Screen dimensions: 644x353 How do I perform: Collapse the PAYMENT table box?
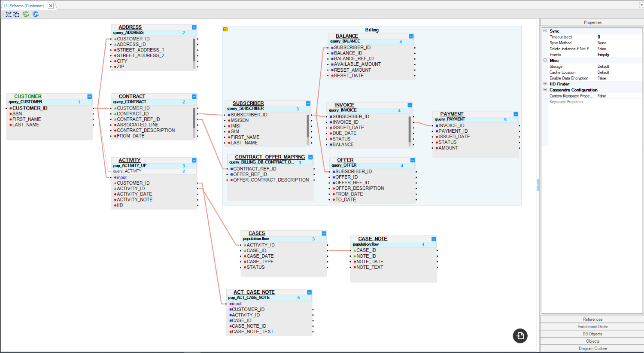516,114
